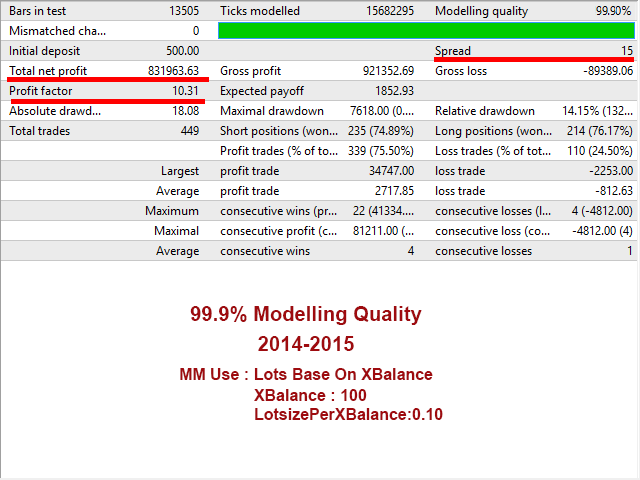
Task: Select the Relative drawdown 14.15% cell
Action: (597, 111)
